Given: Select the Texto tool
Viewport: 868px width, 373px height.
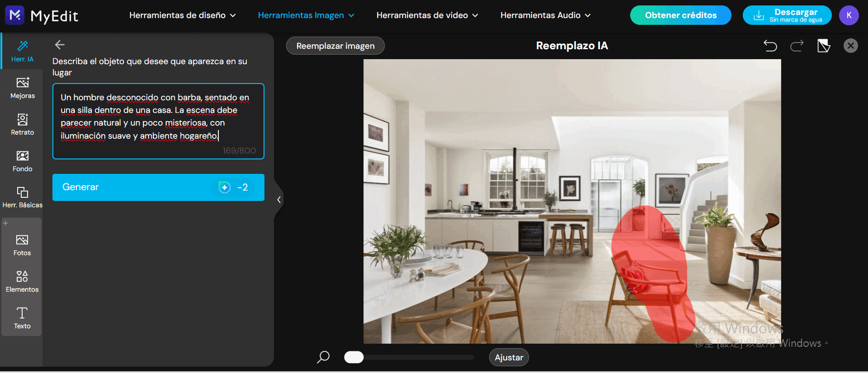Looking at the screenshot, I should 22,318.
